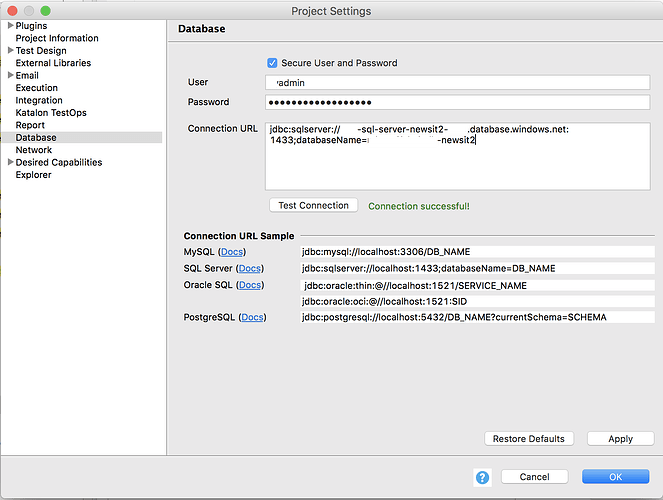Open the MySQL Docs link
This screenshot has width=663, height=500.
[x=231, y=252]
